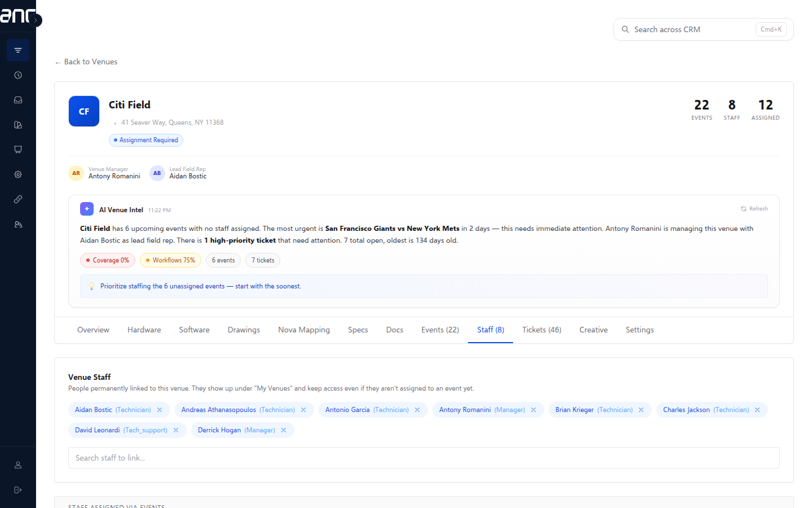Click the 7 tickets chip
The height and width of the screenshot is (508, 812).
[263, 260]
